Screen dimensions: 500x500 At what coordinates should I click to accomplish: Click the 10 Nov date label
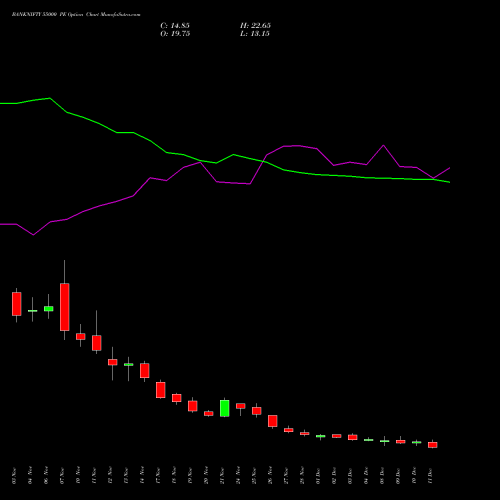tap(78, 476)
